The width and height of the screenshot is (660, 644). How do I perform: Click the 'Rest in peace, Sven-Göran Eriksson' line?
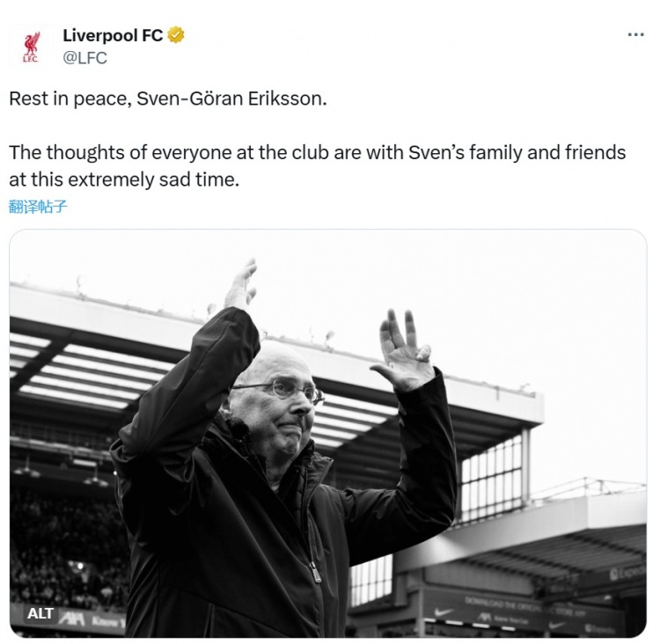[167, 99]
